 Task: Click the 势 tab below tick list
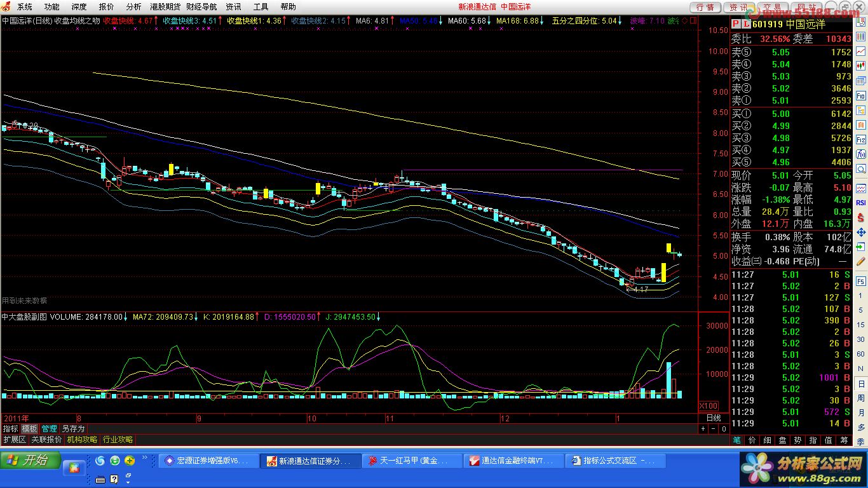(797, 440)
